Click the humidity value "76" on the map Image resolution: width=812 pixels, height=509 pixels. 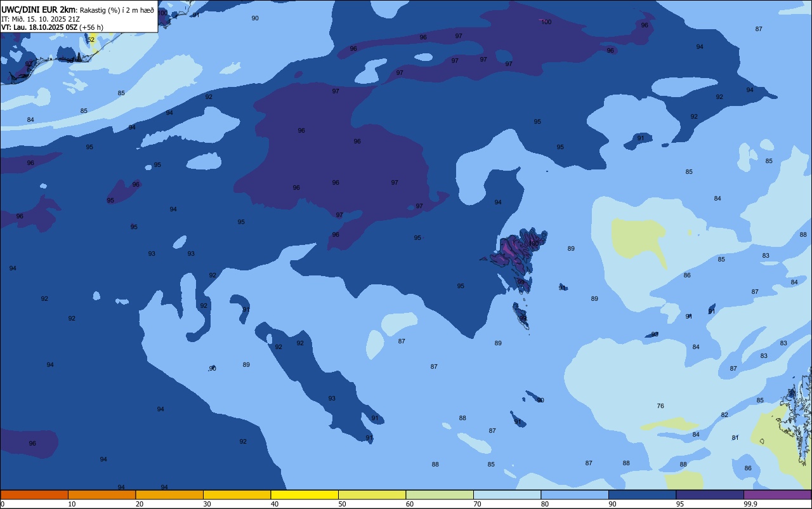pos(660,406)
